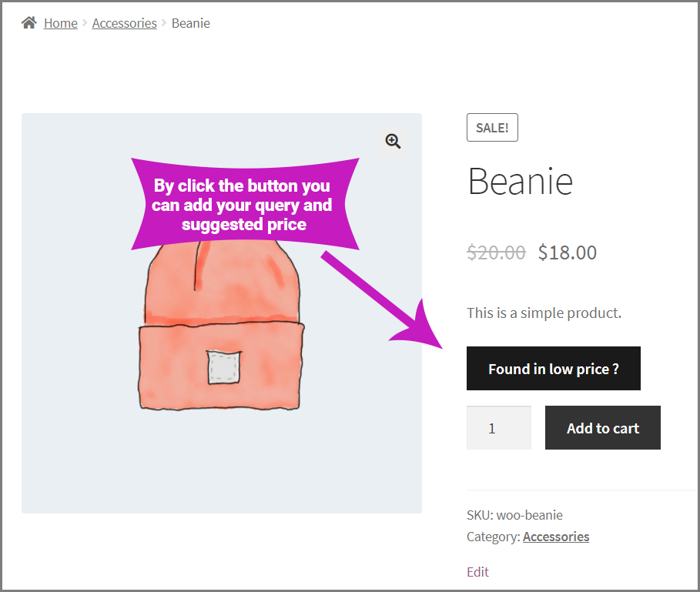Click the SKU woo-beanie text
The width and height of the screenshot is (700, 592).
coord(514,515)
